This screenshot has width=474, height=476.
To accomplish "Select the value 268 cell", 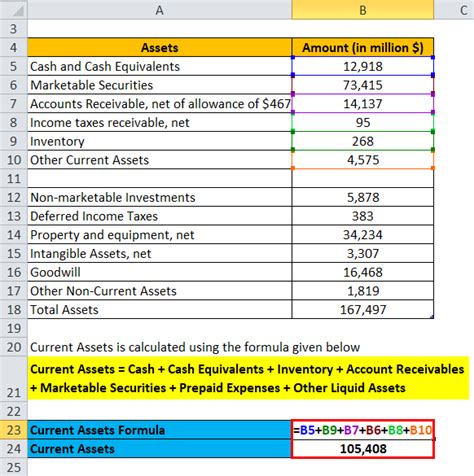I will pos(363,141).
